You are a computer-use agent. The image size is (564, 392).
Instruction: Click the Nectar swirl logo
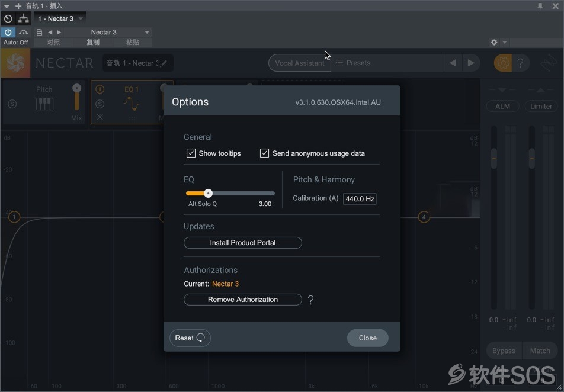15,63
